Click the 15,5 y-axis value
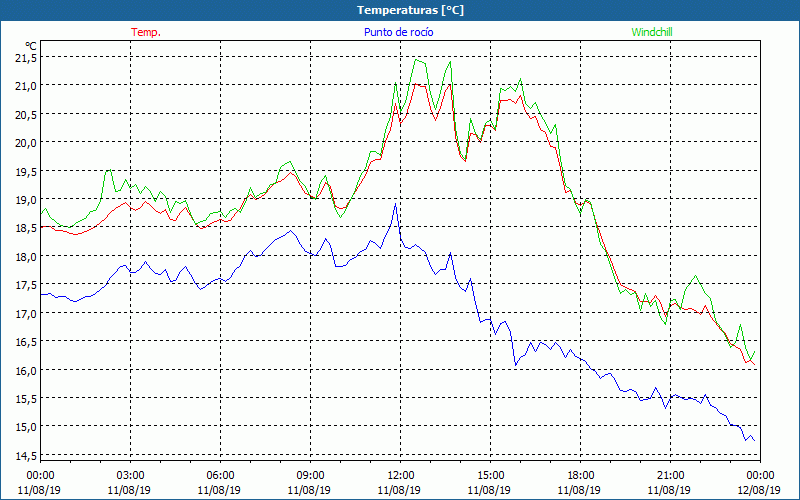 [x=26, y=399]
